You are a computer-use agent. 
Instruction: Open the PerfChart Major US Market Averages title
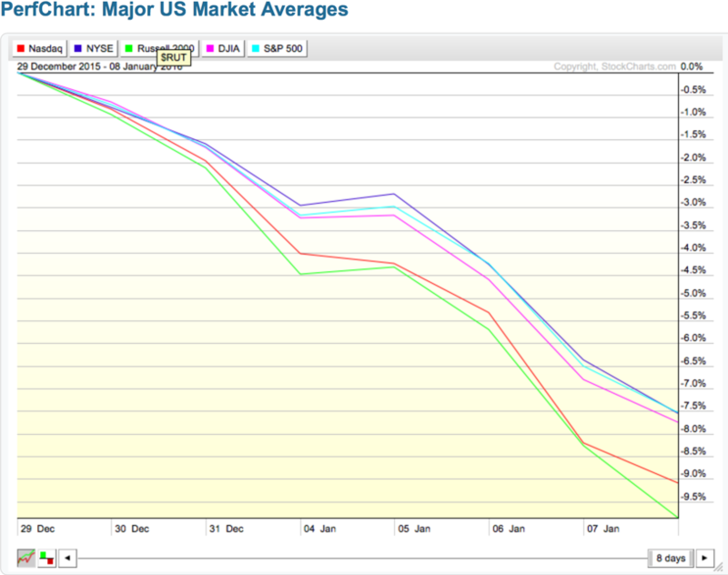(x=174, y=12)
